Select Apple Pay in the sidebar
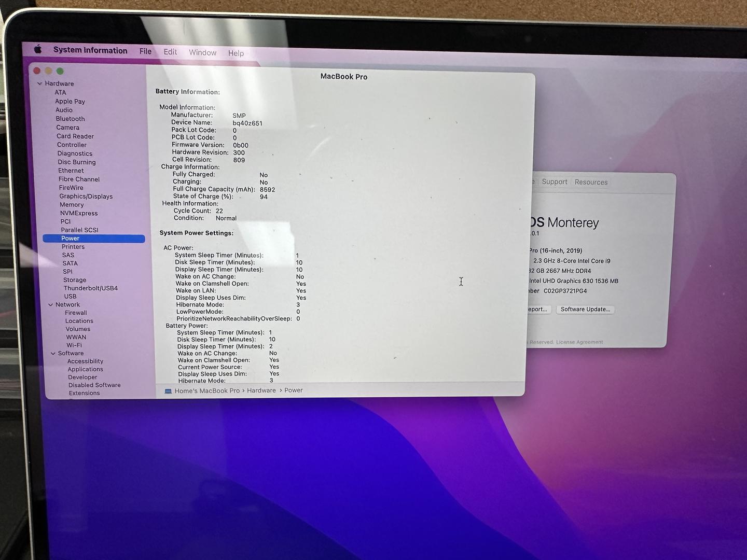The width and height of the screenshot is (747, 560). [70, 102]
